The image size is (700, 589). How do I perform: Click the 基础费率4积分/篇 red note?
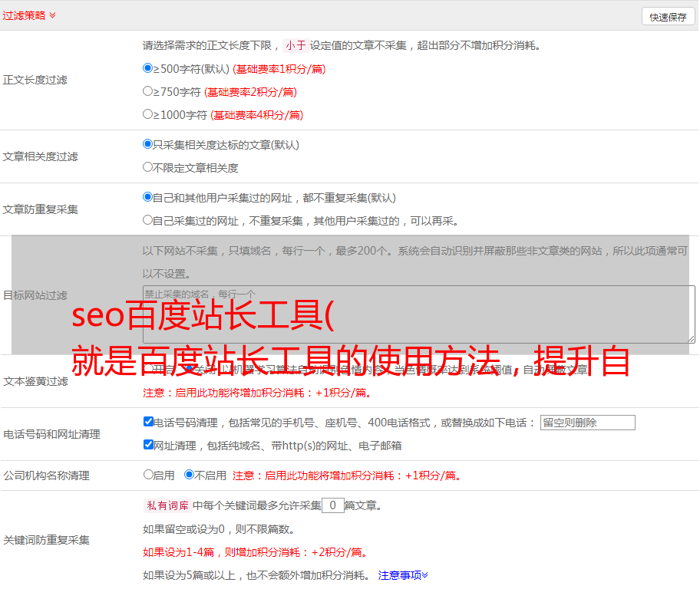pos(256,115)
